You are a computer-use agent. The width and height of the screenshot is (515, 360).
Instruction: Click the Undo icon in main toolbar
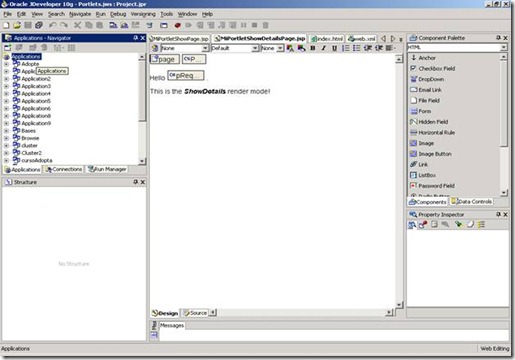(52, 25)
